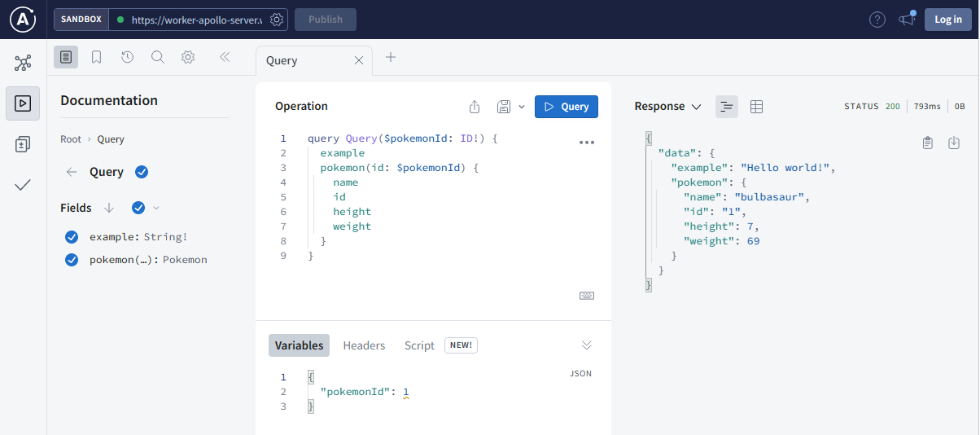The width and height of the screenshot is (980, 435).
Task: Switch to the Headers tab
Action: pos(364,345)
